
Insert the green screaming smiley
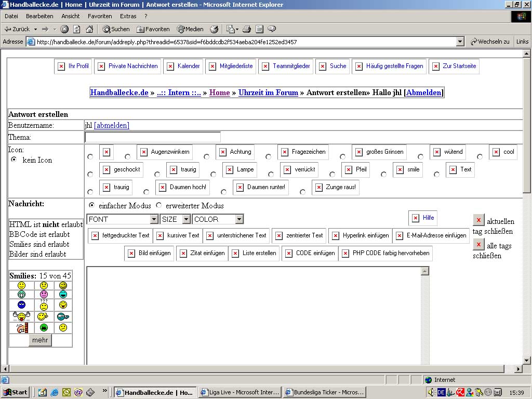[x=44, y=327]
